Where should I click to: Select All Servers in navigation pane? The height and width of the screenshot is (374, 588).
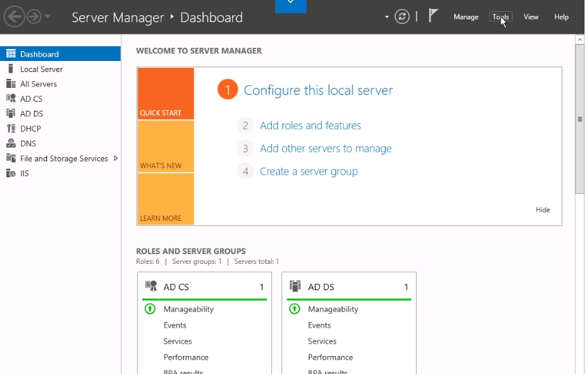(x=60, y=84)
